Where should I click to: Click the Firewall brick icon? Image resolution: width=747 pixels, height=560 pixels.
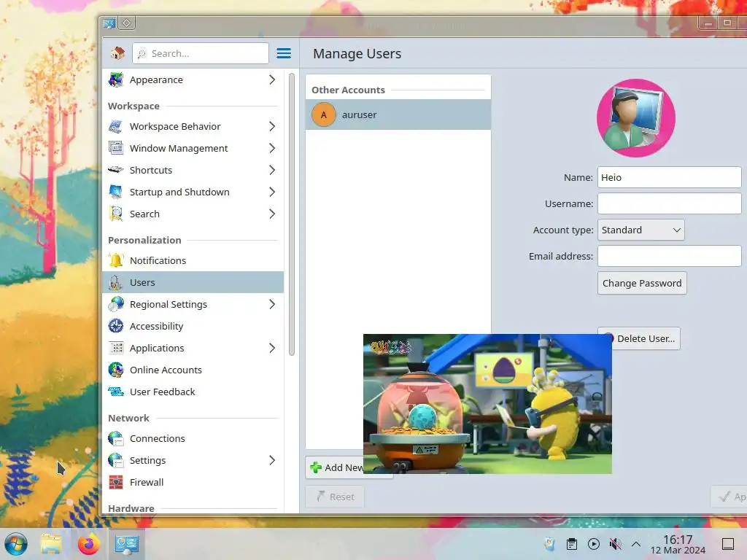pyautogui.click(x=116, y=483)
